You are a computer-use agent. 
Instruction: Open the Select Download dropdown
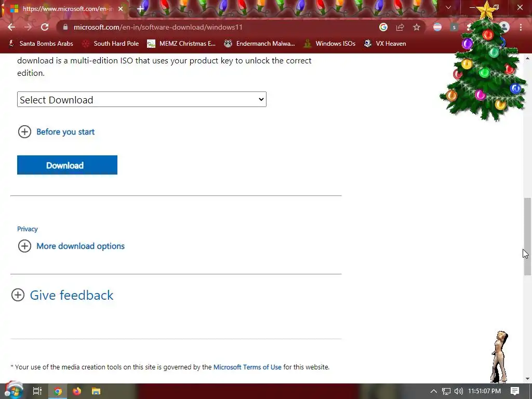click(142, 99)
